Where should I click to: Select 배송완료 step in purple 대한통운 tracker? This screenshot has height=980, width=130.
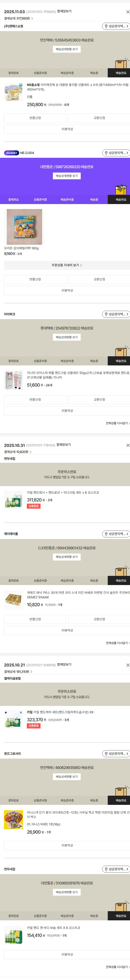click(120, 199)
